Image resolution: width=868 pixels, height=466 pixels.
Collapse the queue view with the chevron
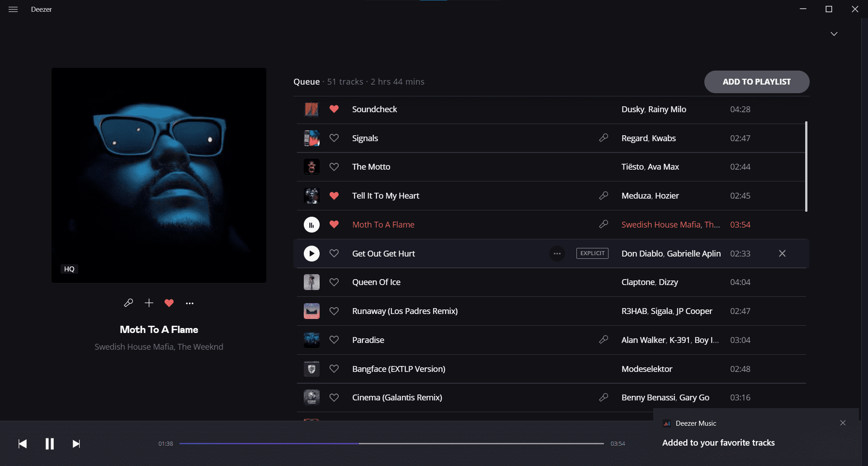click(x=834, y=34)
